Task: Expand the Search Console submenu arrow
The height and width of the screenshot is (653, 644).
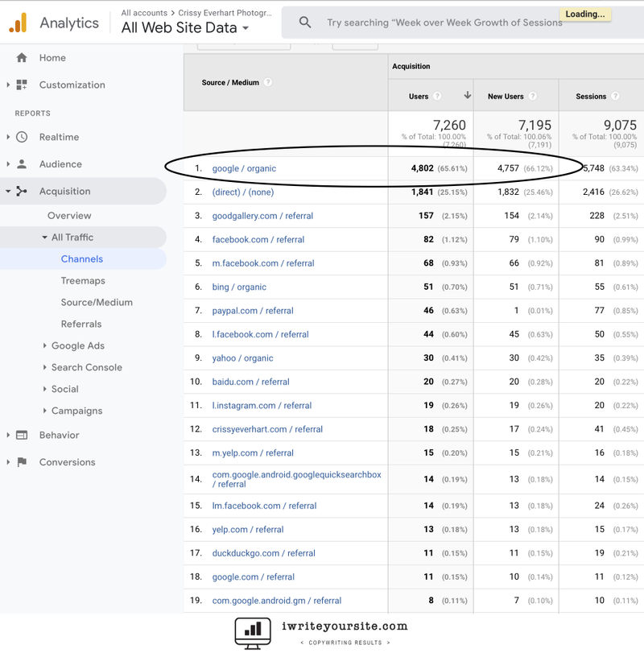Action: tap(44, 367)
